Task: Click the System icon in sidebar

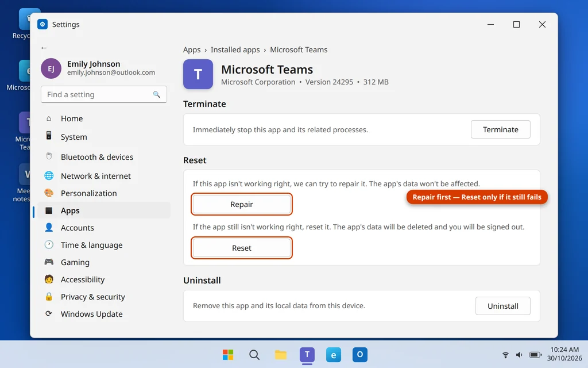Action: point(49,136)
